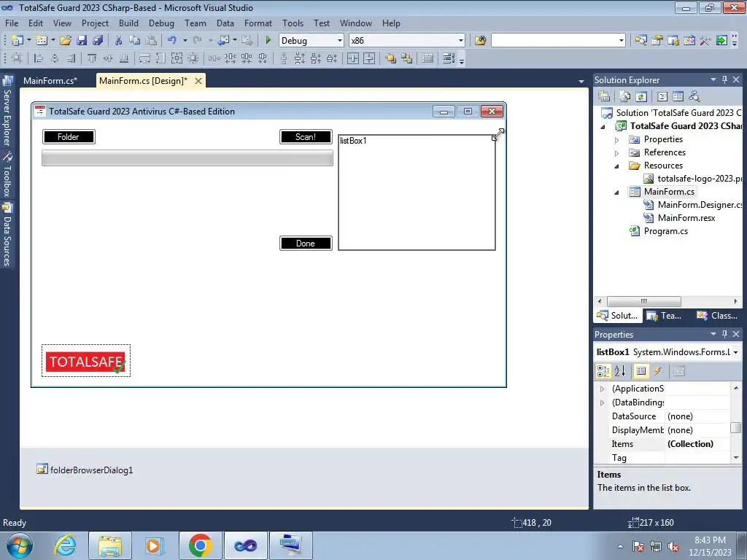Open the Build menu

point(128,23)
